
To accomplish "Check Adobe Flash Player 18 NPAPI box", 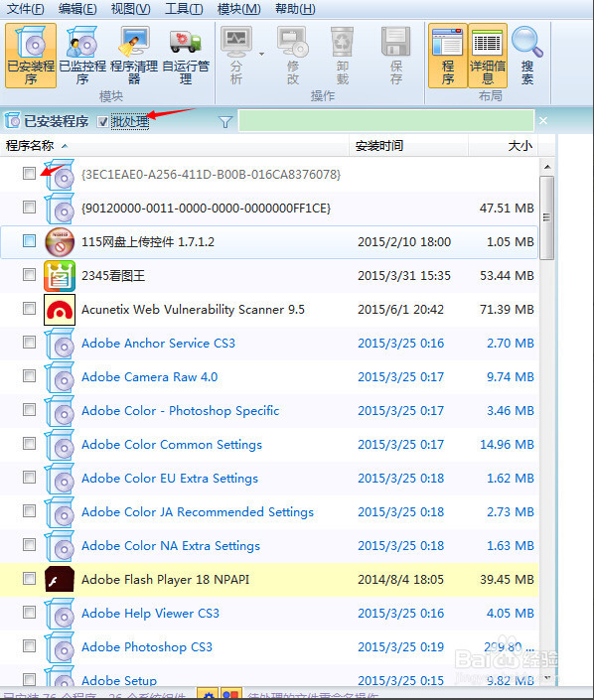I will coord(29,579).
